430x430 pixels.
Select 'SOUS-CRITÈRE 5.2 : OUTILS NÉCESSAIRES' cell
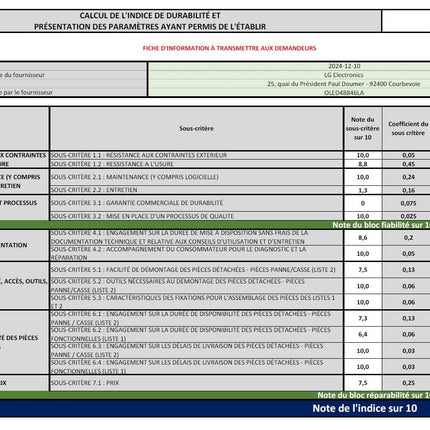(196, 286)
